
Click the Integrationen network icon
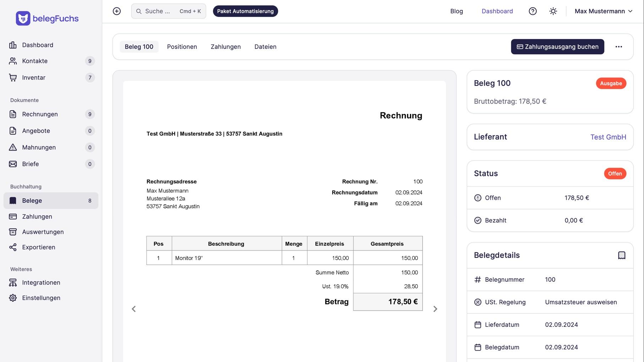(13, 283)
